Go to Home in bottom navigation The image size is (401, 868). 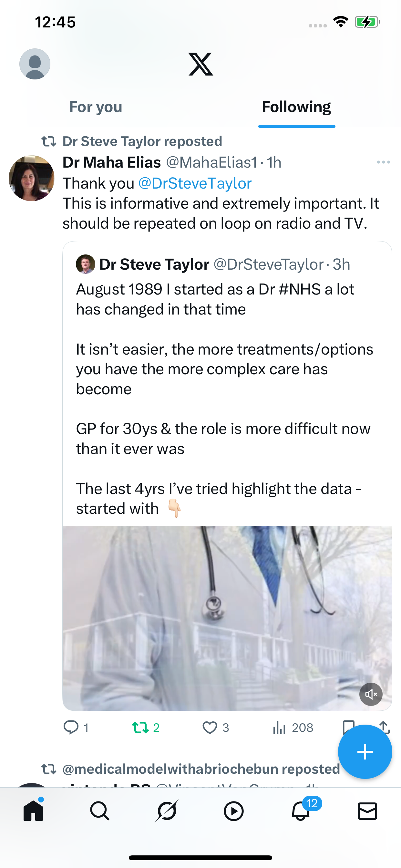coord(33,811)
